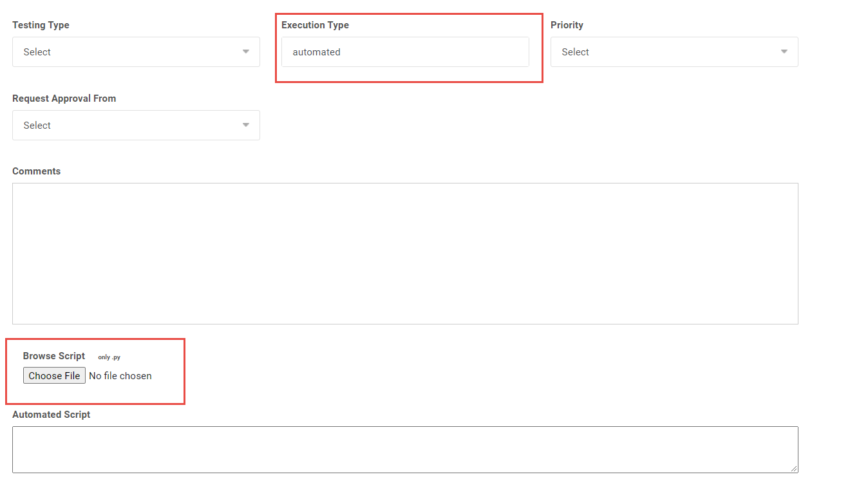Screen dimensions: 868x488
Task: Click the Request Approval From dropdown arrow
Action: pyautogui.click(x=246, y=125)
